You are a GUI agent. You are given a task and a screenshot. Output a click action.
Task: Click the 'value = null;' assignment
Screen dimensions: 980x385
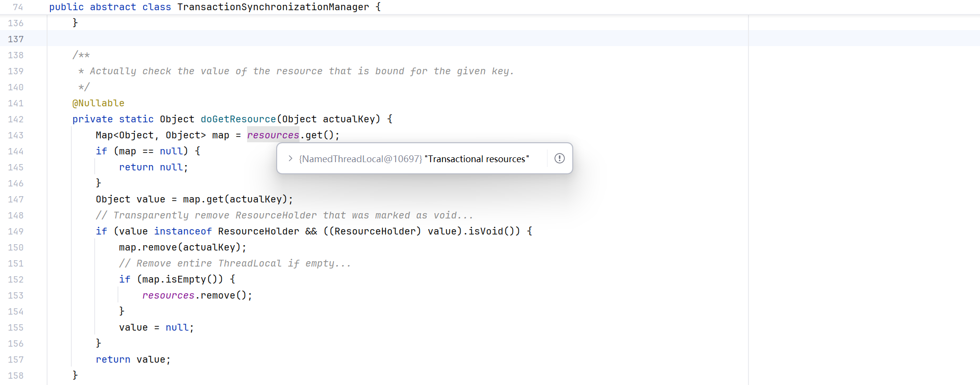(156, 327)
